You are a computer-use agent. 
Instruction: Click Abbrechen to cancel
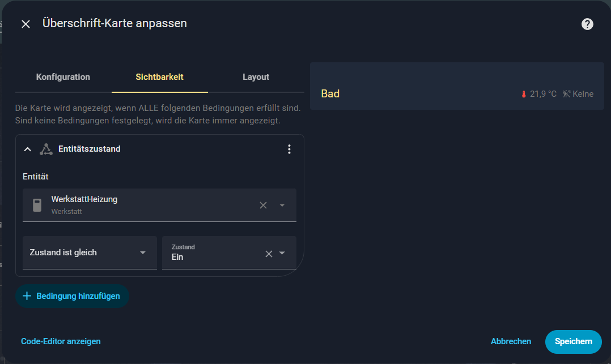click(x=511, y=341)
